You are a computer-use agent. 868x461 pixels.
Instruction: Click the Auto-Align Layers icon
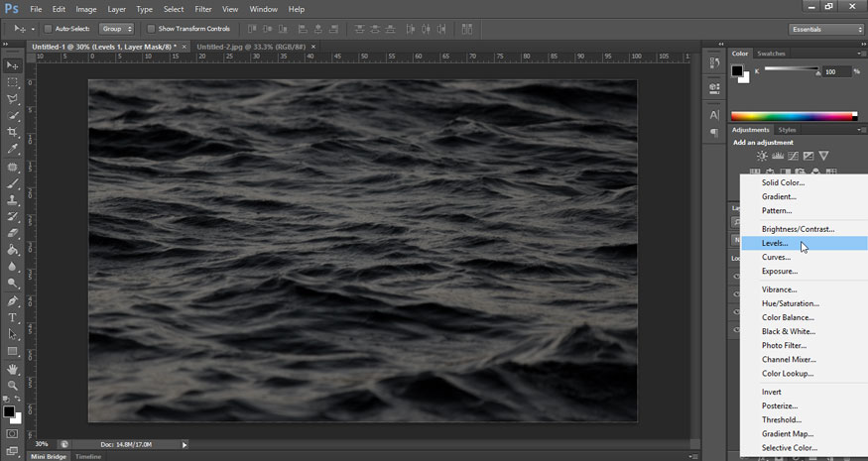467,29
